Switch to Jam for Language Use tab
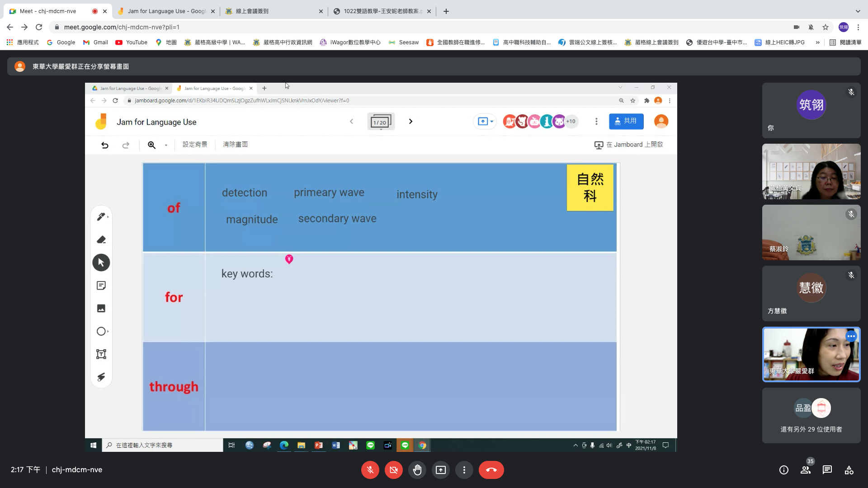This screenshot has height=488, width=868. pyautogui.click(x=165, y=11)
